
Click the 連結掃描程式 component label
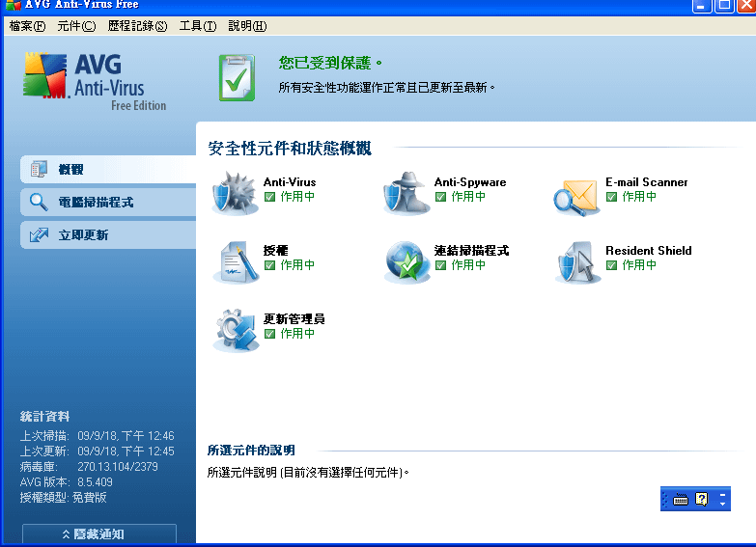coord(471,251)
